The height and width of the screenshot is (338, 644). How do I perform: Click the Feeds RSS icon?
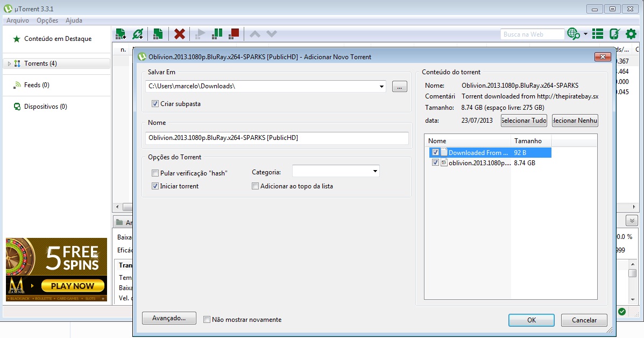click(x=17, y=85)
